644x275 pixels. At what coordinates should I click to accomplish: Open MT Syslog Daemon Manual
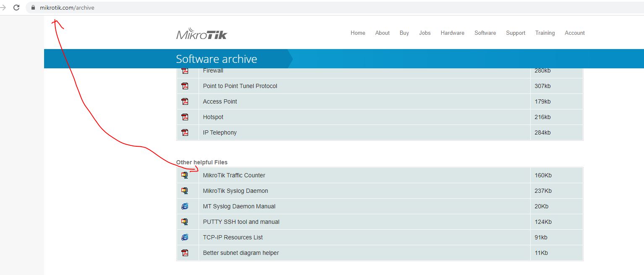(239, 206)
